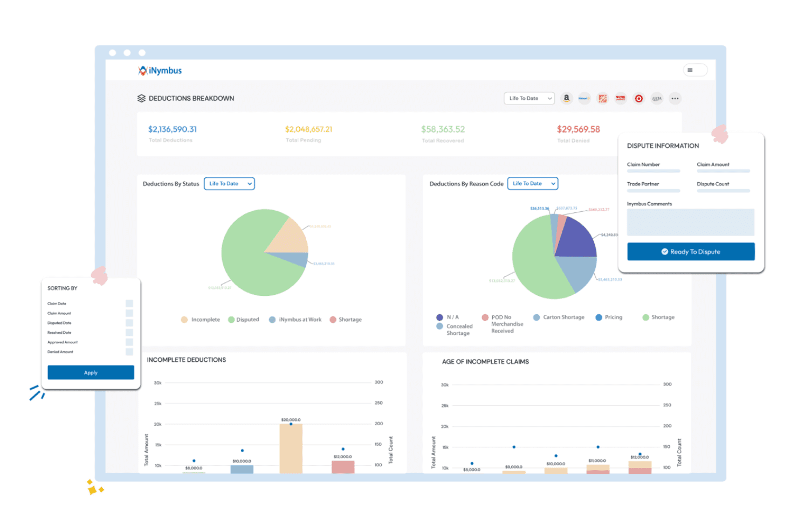The image size is (798, 532).
Task: Click the $2,136,590.31 Total Deductions figure
Action: click(173, 129)
